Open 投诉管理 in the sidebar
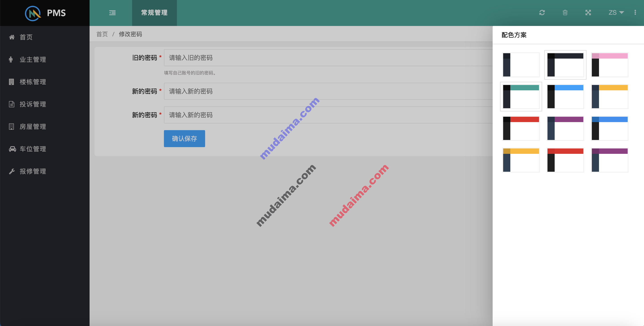The height and width of the screenshot is (326, 644). [x=45, y=104]
